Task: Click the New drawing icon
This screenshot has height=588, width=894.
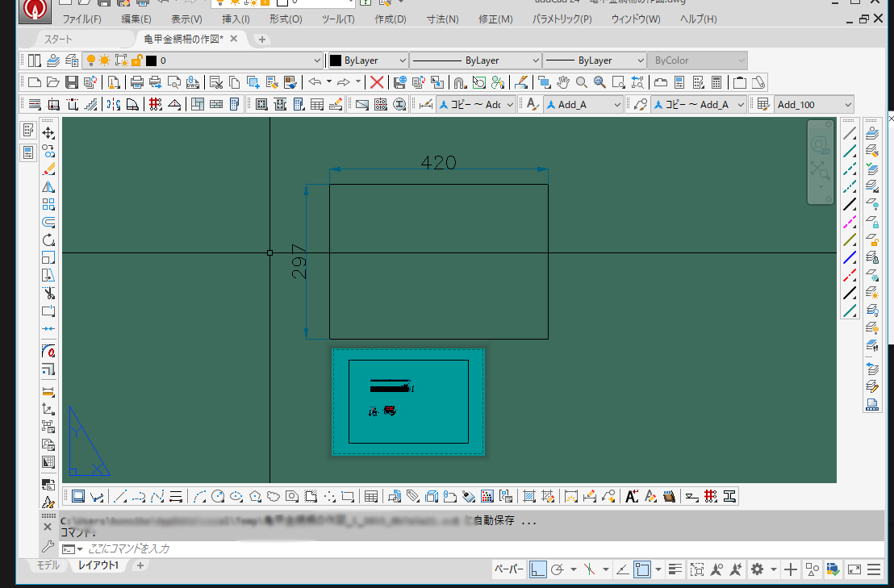Action: 34,82
